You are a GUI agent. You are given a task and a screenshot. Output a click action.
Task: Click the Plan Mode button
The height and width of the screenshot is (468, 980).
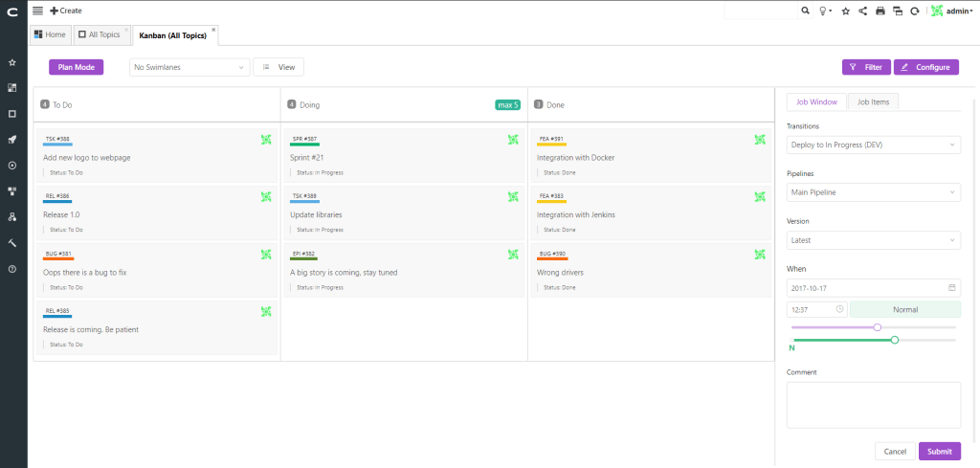point(77,68)
